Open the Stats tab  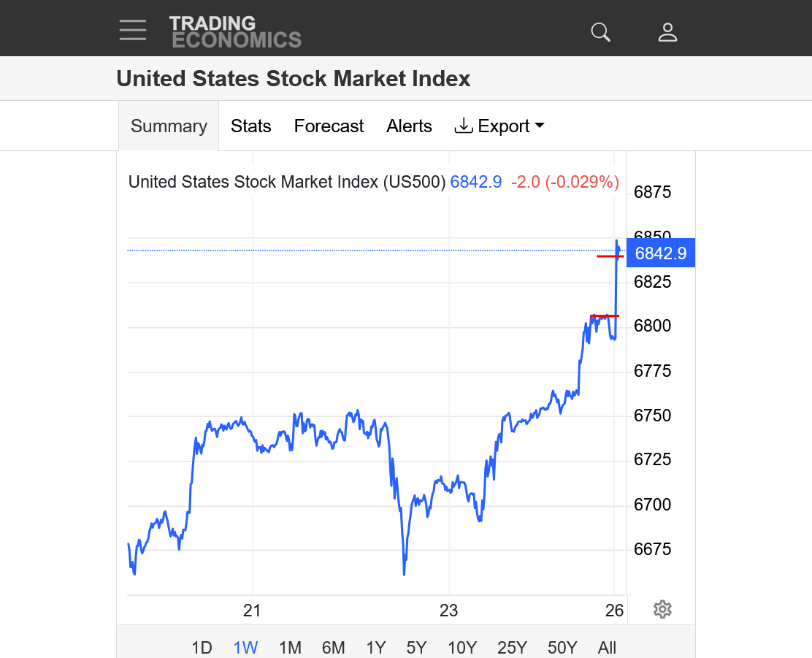(x=250, y=126)
